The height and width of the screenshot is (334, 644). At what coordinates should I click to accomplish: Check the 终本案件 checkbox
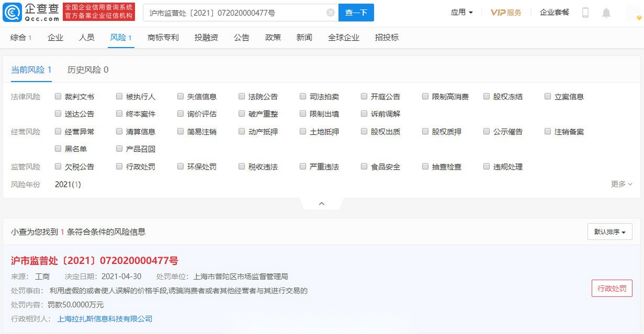point(119,114)
